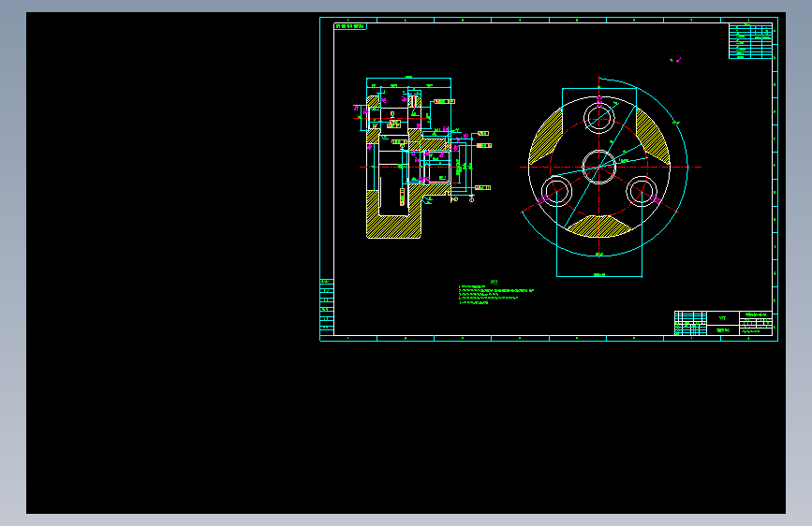The width and height of the screenshot is (812, 526).
Task: Click the overall length dimension above section view
Action: click(408, 77)
